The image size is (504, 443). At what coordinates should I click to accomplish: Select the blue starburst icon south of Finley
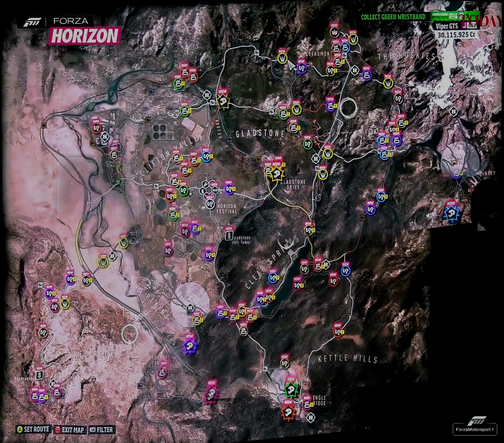452,214
